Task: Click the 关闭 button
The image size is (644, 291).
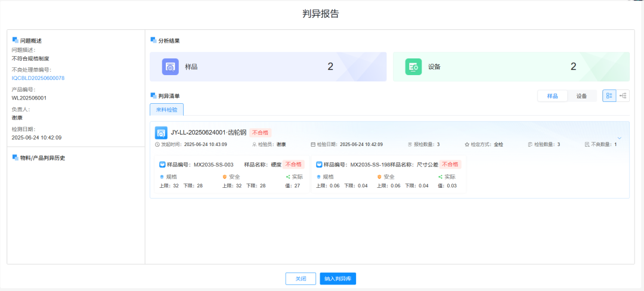Action: (301, 278)
